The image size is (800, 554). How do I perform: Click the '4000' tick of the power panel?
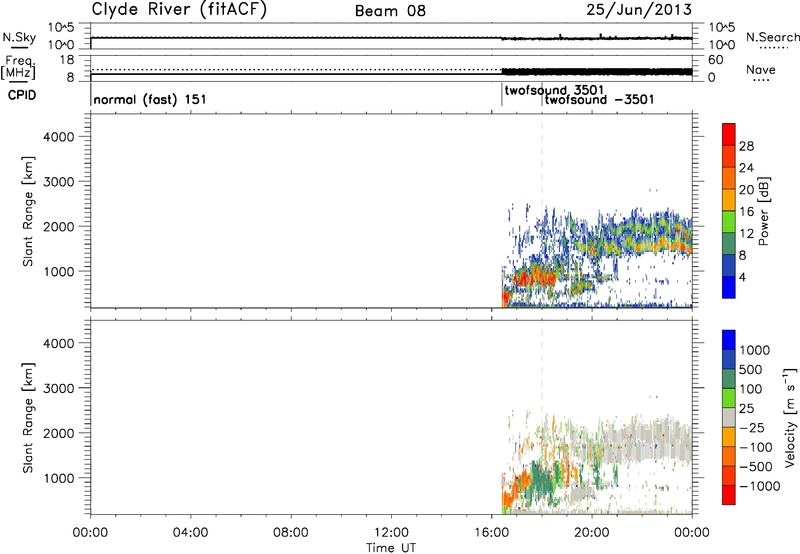click(x=58, y=137)
